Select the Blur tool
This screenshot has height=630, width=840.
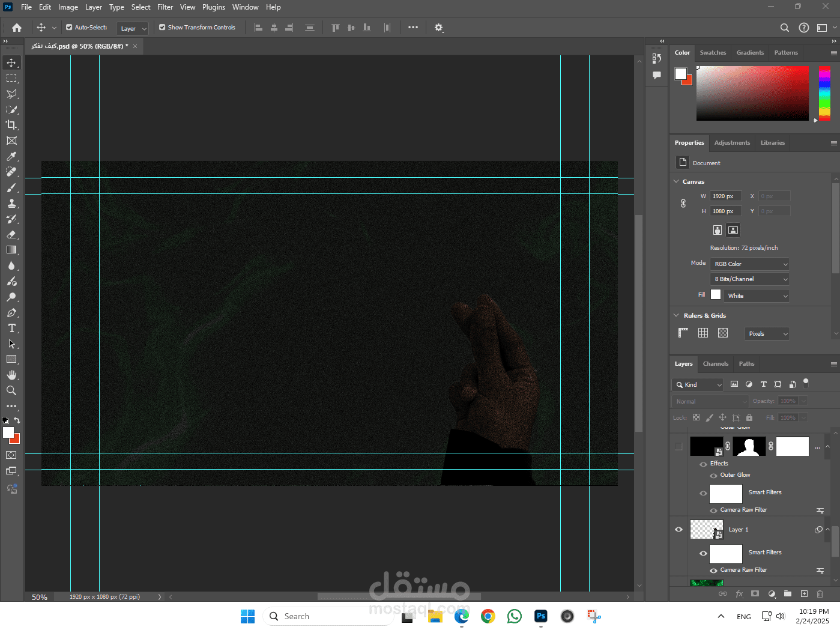coord(11,265)
